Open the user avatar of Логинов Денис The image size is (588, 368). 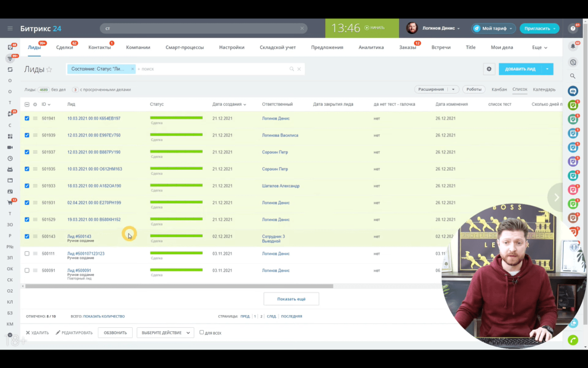(x=412, y=28)
